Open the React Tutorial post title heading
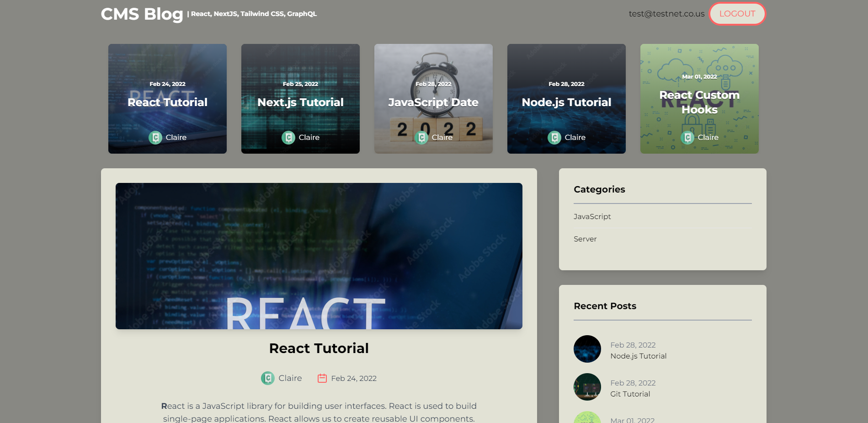This screenshot has height=423, width=868. click(x=319, y=348)
